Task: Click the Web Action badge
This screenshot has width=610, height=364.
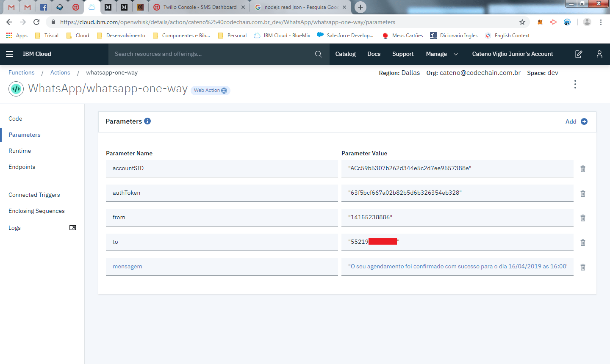Action: click(211, 90)
